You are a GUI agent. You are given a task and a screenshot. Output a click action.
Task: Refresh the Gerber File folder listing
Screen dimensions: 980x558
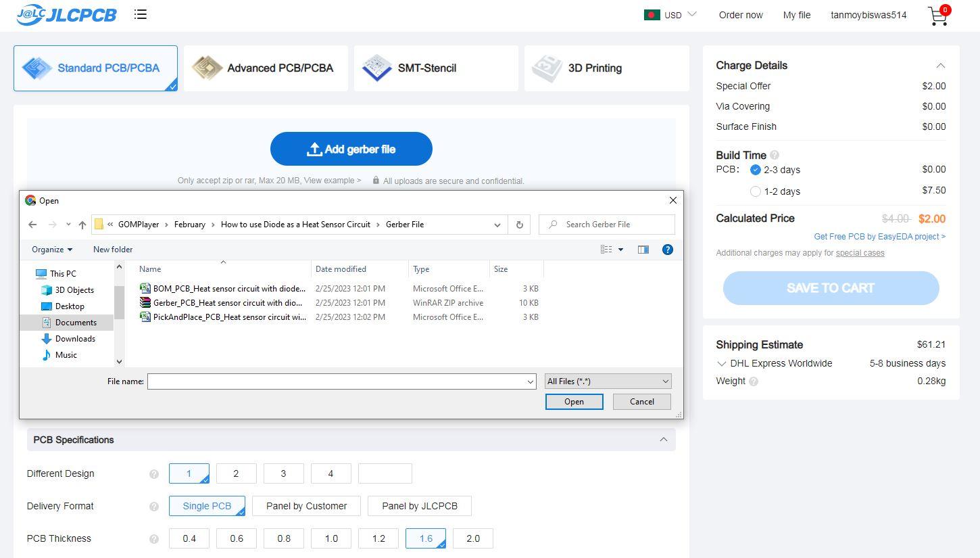tap(520, 225)
